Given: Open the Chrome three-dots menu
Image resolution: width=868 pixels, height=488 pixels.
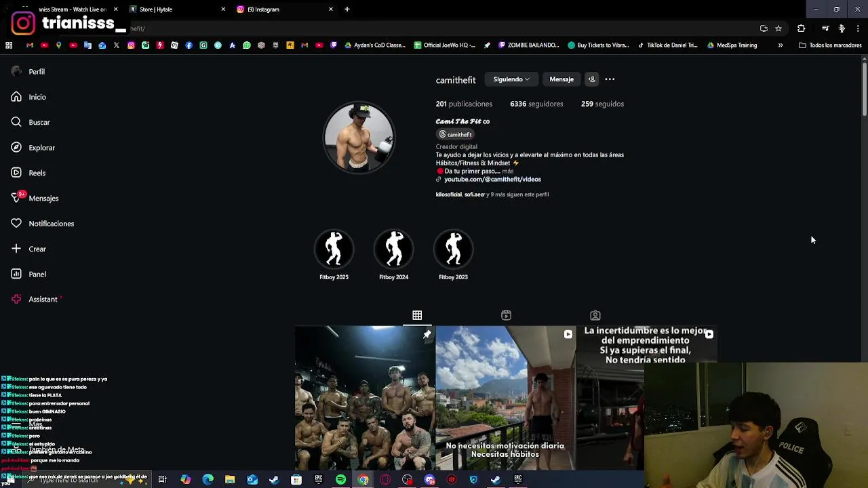Looking at the screenshot, I should pos(858,28).
